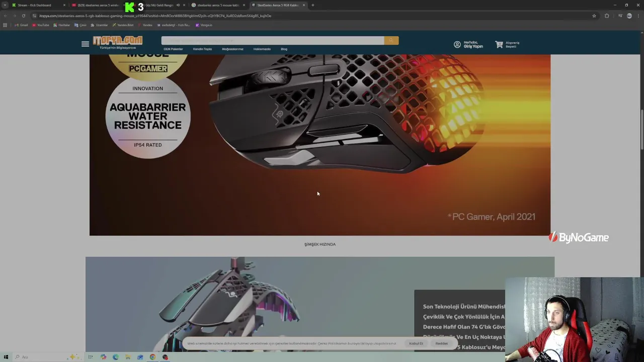View site information icon in address bar

point(35,16)
